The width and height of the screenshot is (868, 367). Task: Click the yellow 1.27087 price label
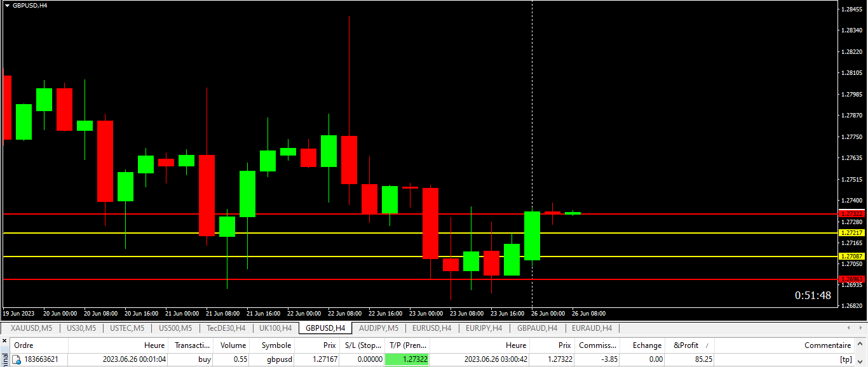click(851, 256)
